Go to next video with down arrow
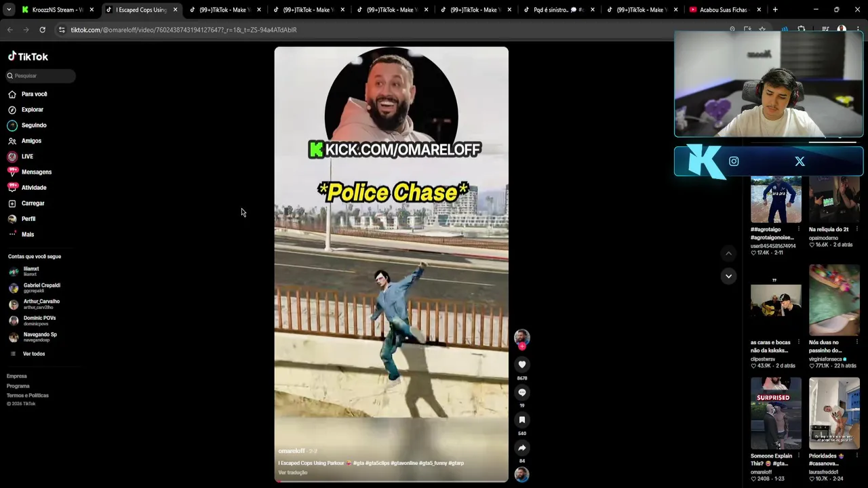The width and height of the screenshot is (868, 488). click(728, 276)
